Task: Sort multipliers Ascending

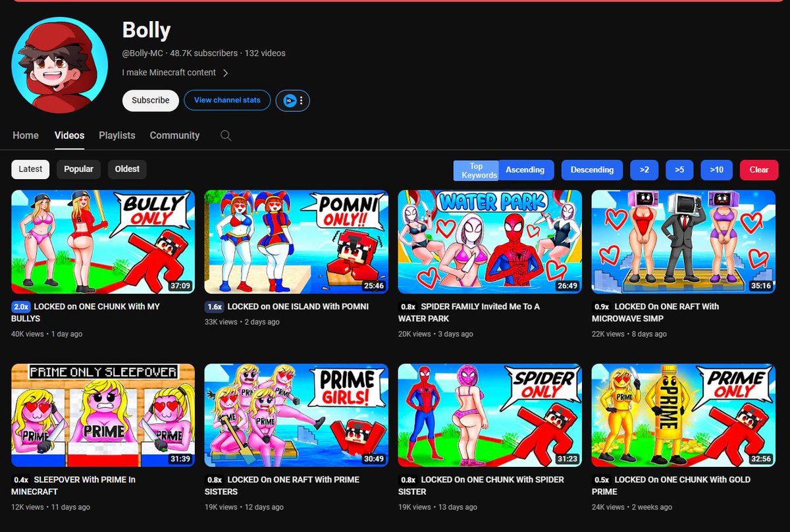Action: point(525,170)
